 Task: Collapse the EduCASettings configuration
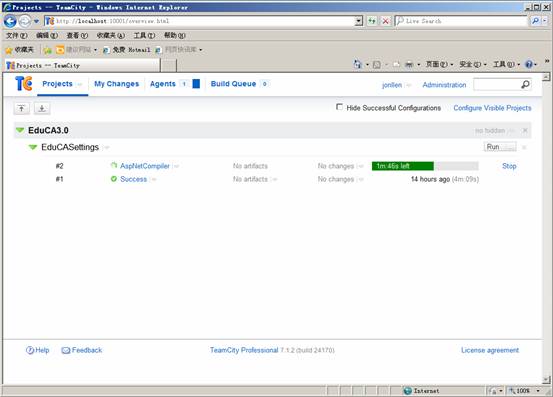tap(33, 147)
